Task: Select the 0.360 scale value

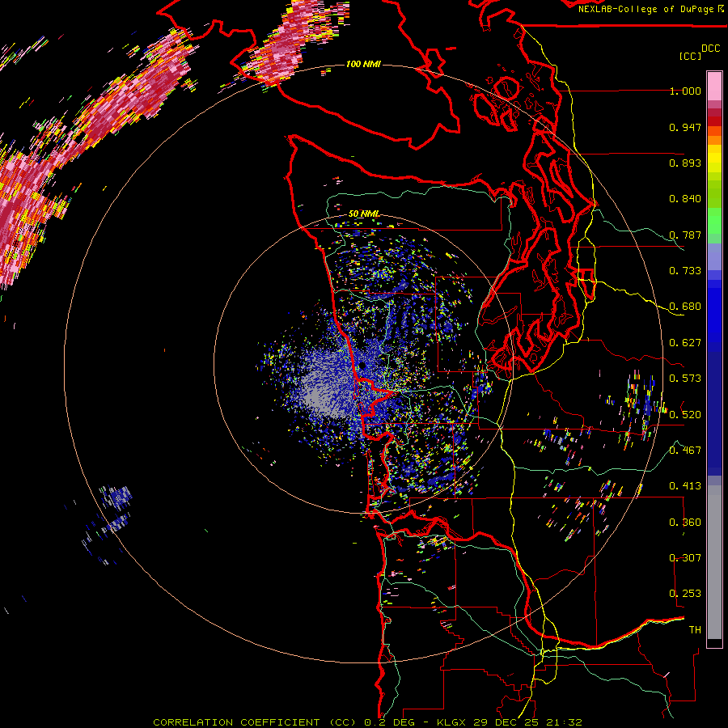Action: 685,522
